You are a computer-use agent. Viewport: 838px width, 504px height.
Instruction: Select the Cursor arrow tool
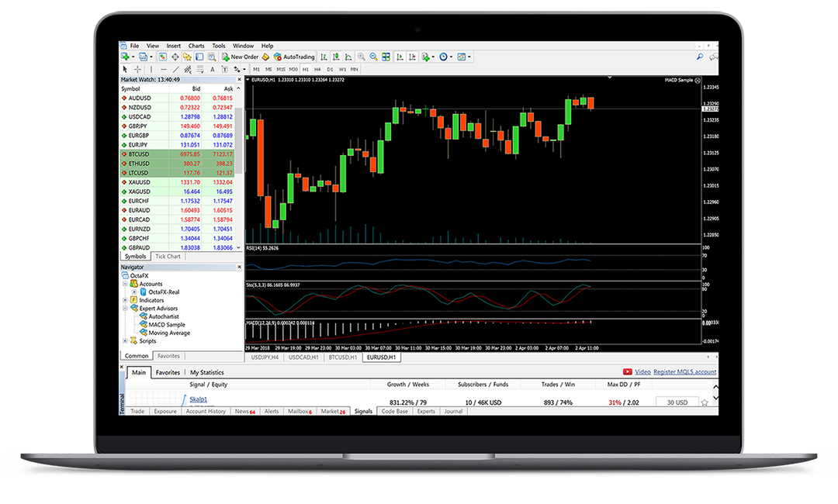pyautogui.click(x=124, y=70)
